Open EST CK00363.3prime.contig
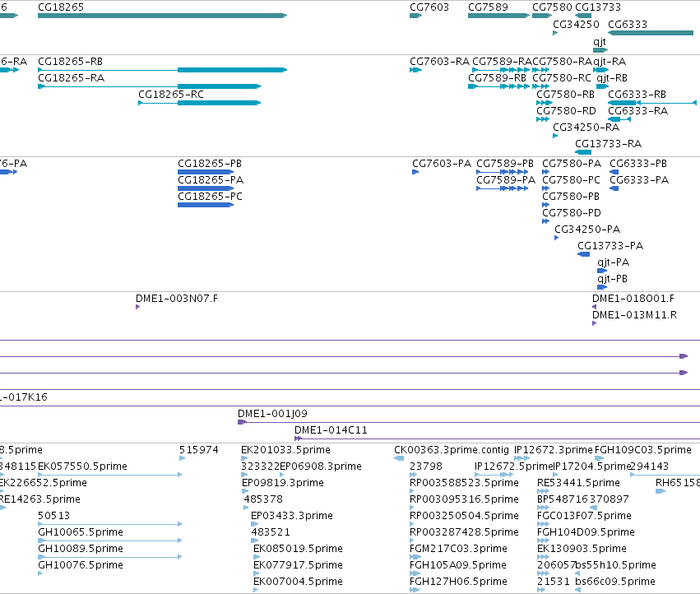The height and width of the screenshot is (594, 700). (452, 450)
